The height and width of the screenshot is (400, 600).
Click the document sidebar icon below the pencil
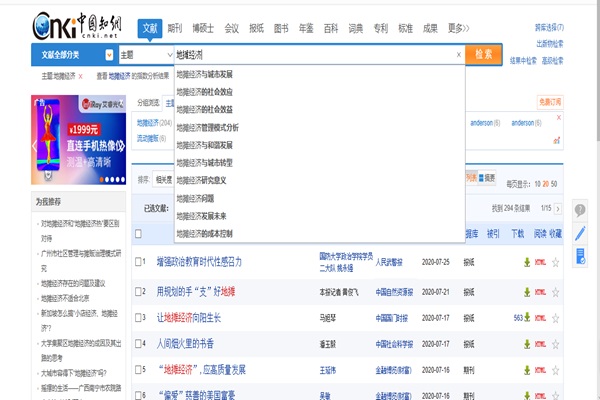[580, 256]
